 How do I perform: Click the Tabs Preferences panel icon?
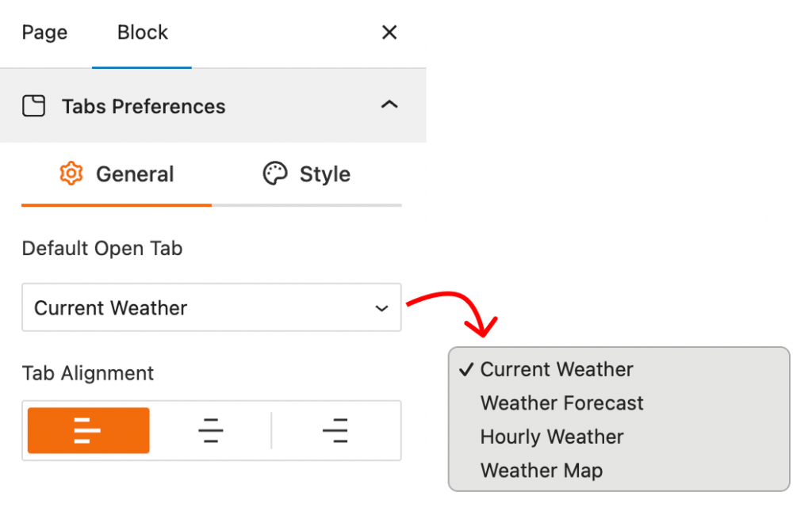(x=33, y=106)
